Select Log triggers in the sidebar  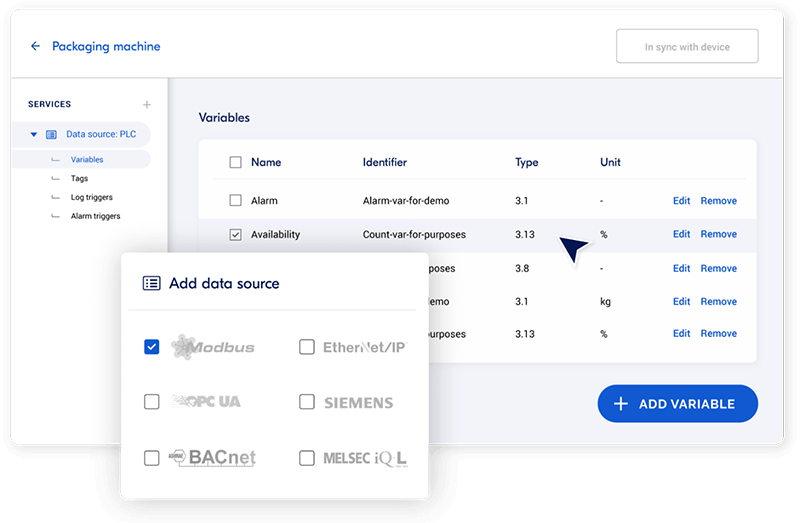[91, 197]
